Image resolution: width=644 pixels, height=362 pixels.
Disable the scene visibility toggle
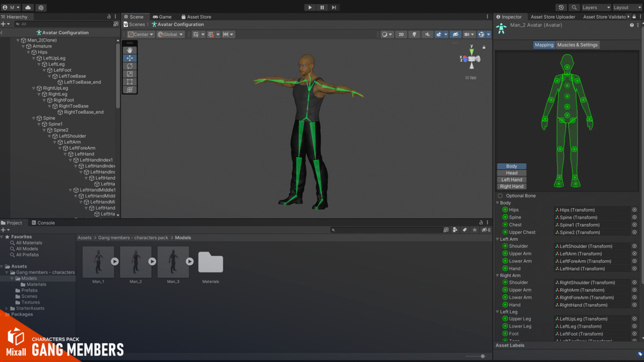pos(456,34)
